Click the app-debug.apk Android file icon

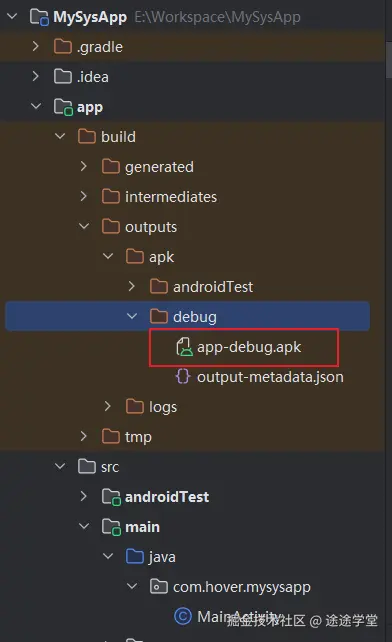pyautogui.click(x=184, y=347)
